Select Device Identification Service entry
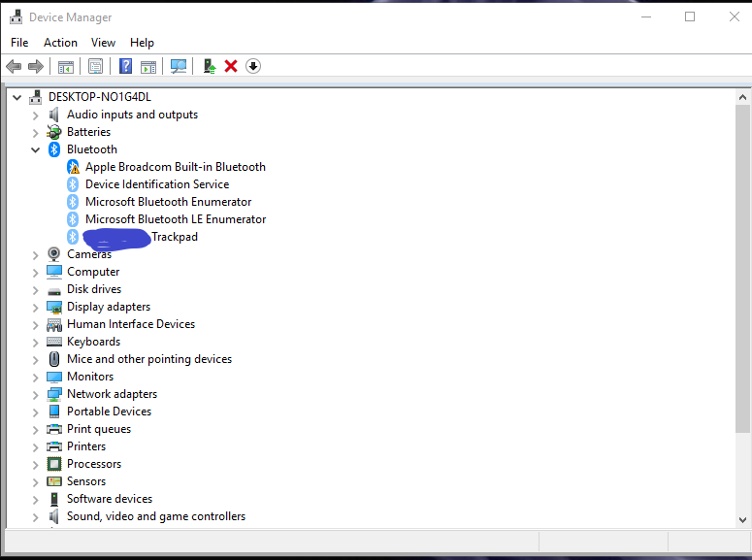 pyautogui.click(x=157, y=184)
